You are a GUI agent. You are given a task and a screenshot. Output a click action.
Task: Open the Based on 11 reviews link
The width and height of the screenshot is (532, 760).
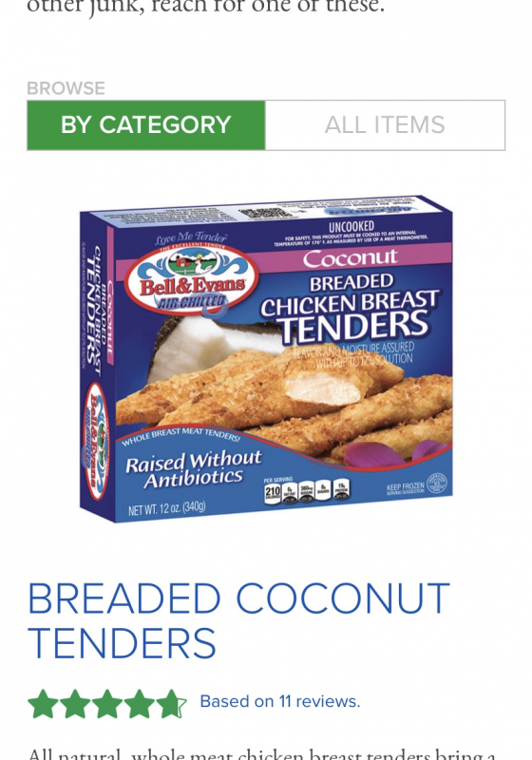(x=280, y=701)
